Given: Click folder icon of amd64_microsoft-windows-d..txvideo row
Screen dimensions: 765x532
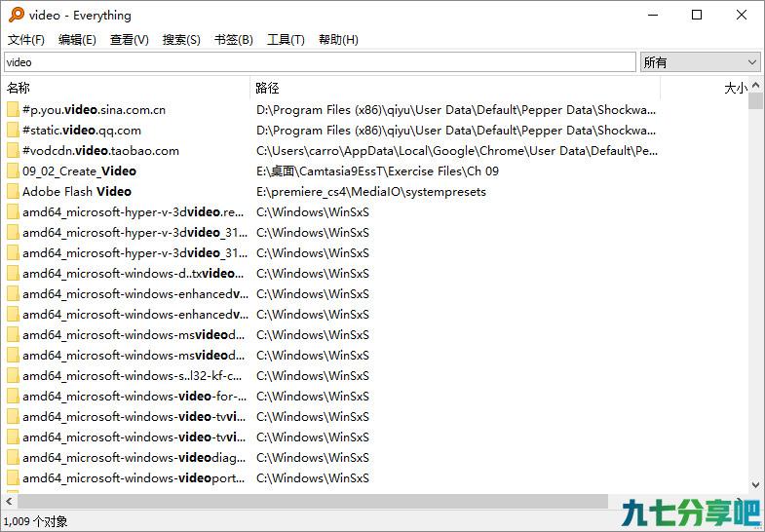Looking at the screenshot, I should pyautogui.click(x=13, y=274).
